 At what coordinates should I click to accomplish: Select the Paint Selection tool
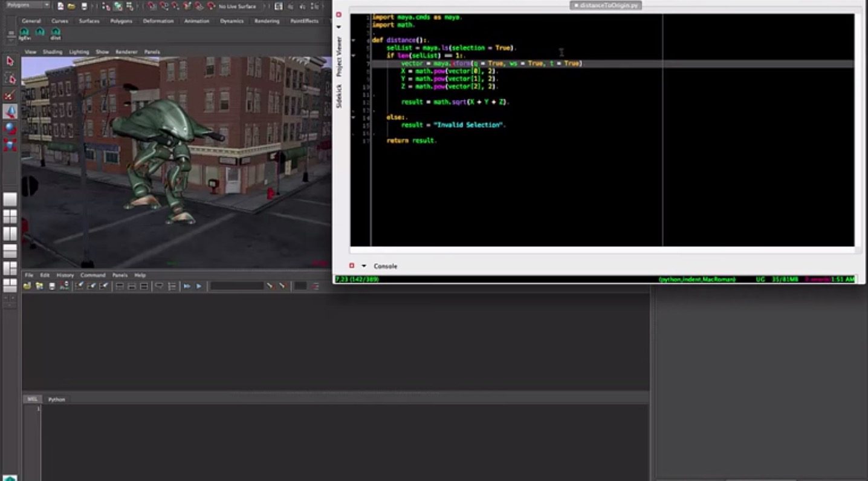(10, 95)
